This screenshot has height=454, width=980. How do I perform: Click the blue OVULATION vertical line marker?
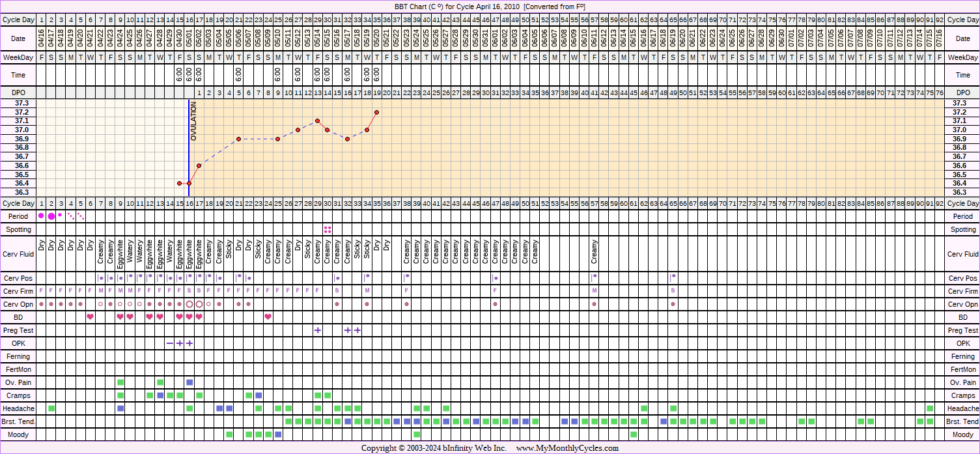point(189,150)
